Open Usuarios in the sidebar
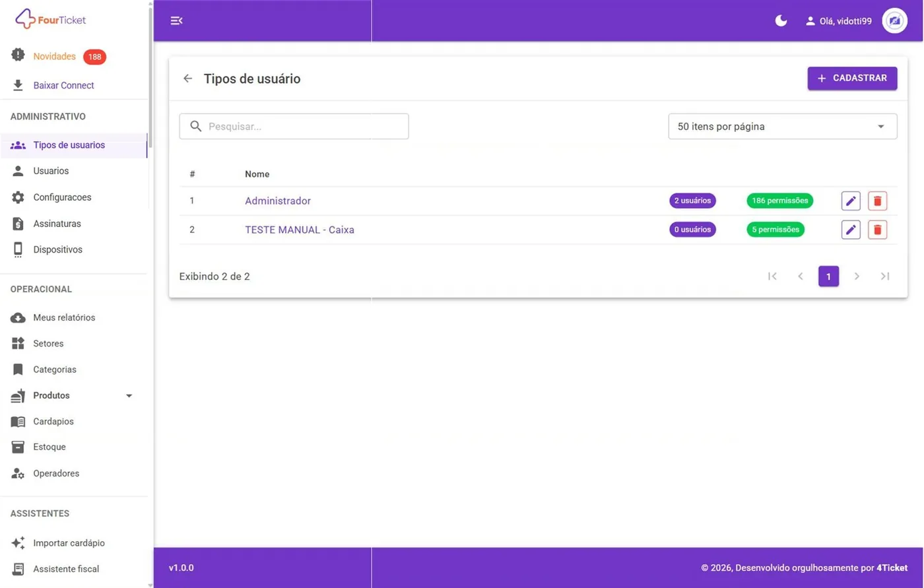Screen dimensions: 924x588 click(x=51, y=171)
